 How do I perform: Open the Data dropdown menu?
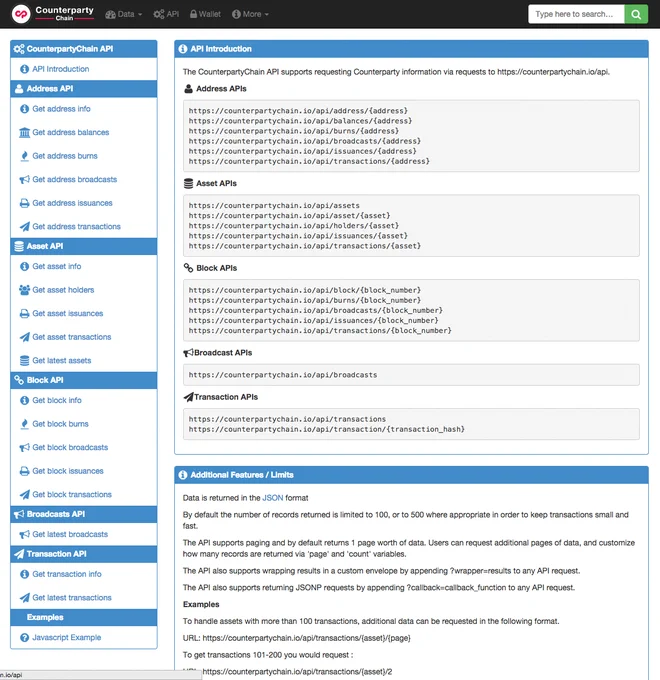(124, 14)
